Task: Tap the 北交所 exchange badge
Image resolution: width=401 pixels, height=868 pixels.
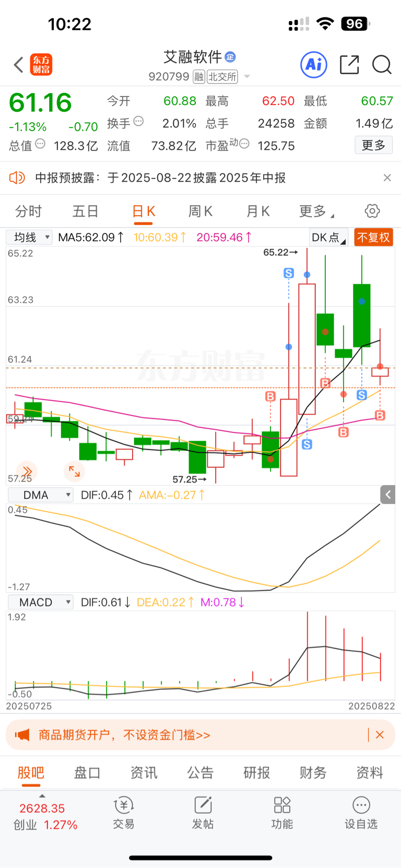Action: pos(222,77)
